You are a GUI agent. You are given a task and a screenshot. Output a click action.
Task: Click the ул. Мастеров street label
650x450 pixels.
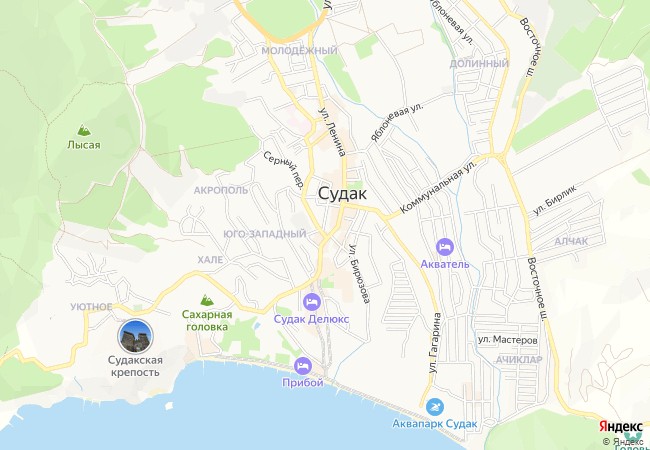[508, 340]
